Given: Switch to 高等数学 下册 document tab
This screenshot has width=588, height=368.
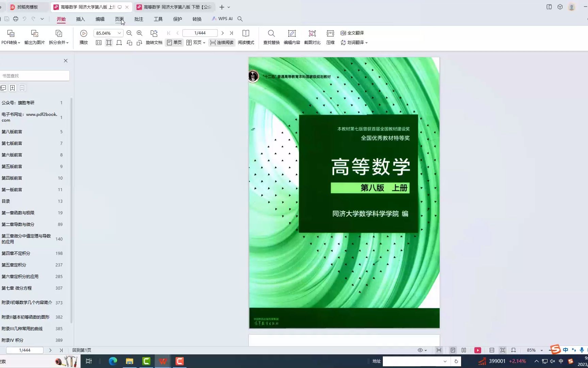Looking at the screenshot, I should [x=174, y=7].
